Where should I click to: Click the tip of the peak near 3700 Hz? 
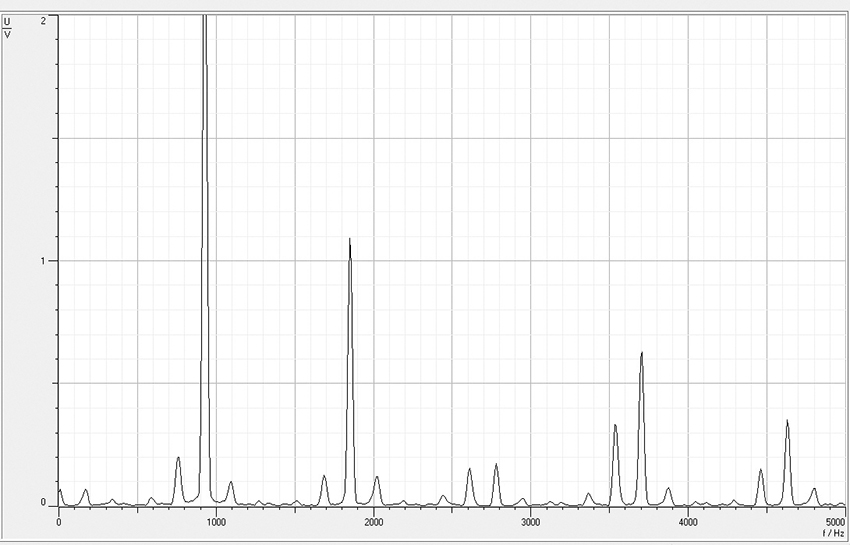pos(641,353)
